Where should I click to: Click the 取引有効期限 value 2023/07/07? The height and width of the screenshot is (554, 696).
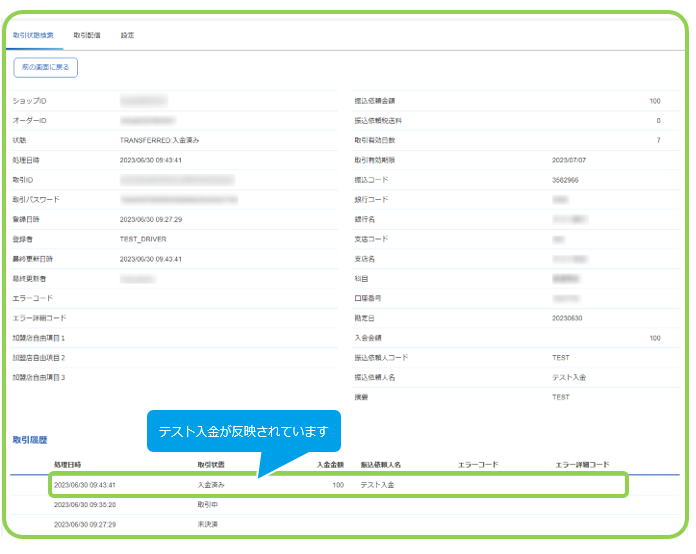coord(569,160)
